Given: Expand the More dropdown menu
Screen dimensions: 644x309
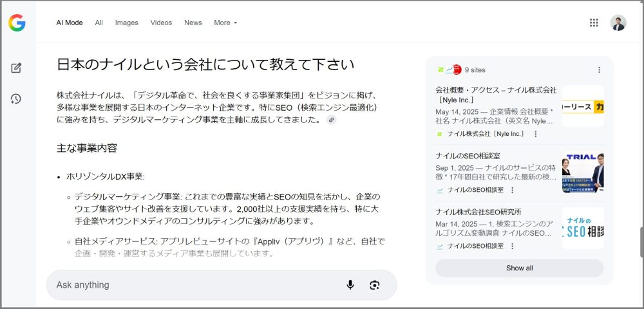Looking at the screenshot, I should (x=225, y=23).
